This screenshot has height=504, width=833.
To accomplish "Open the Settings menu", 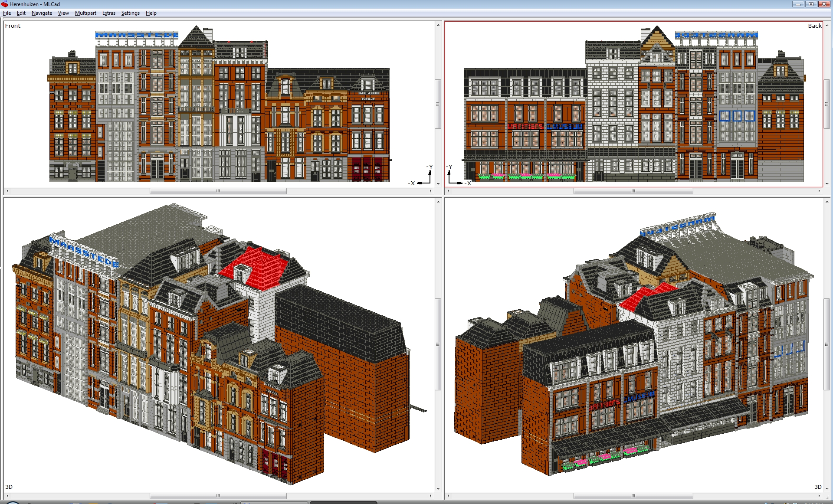I will pos(130,13).
